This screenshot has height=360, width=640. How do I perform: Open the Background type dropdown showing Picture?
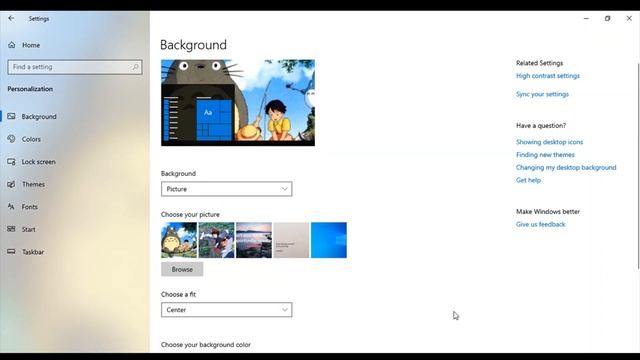click(227, 189)
